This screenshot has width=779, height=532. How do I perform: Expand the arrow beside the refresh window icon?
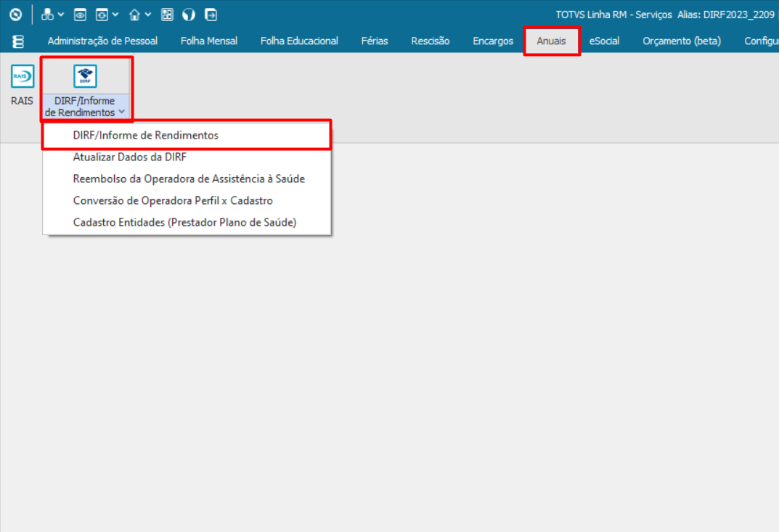click(115, 15)
